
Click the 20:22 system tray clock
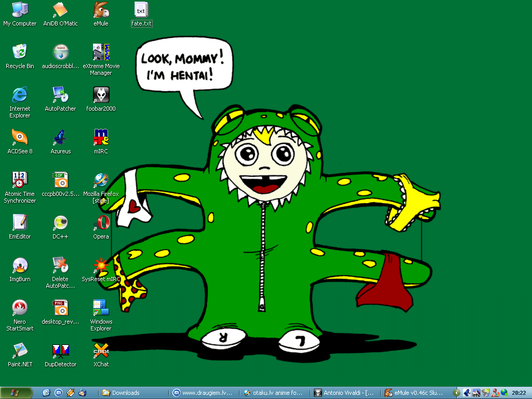coord(519,393)
